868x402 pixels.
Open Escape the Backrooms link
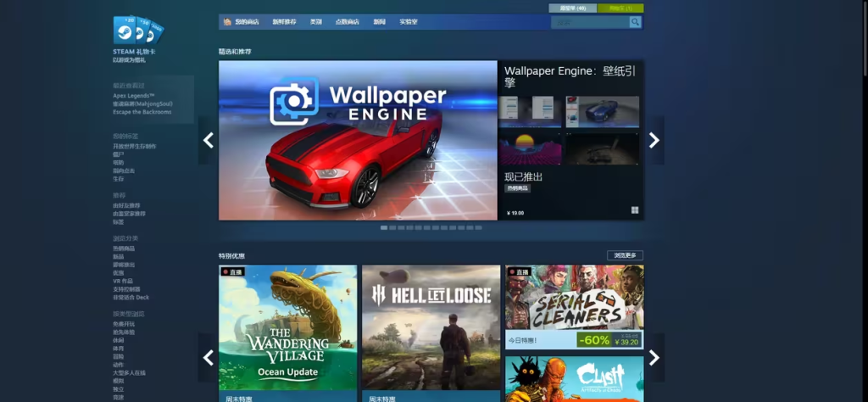[142, 112]
